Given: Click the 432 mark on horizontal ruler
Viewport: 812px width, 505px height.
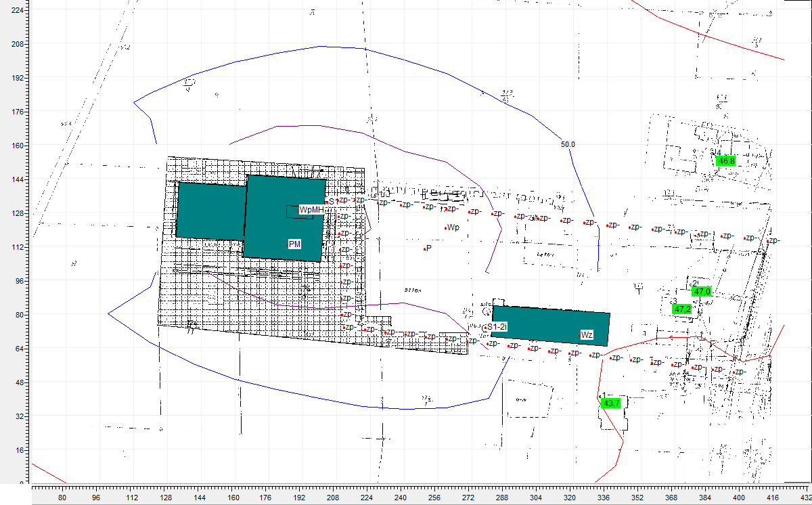Looking at the screenshot, I should [805, 498].
